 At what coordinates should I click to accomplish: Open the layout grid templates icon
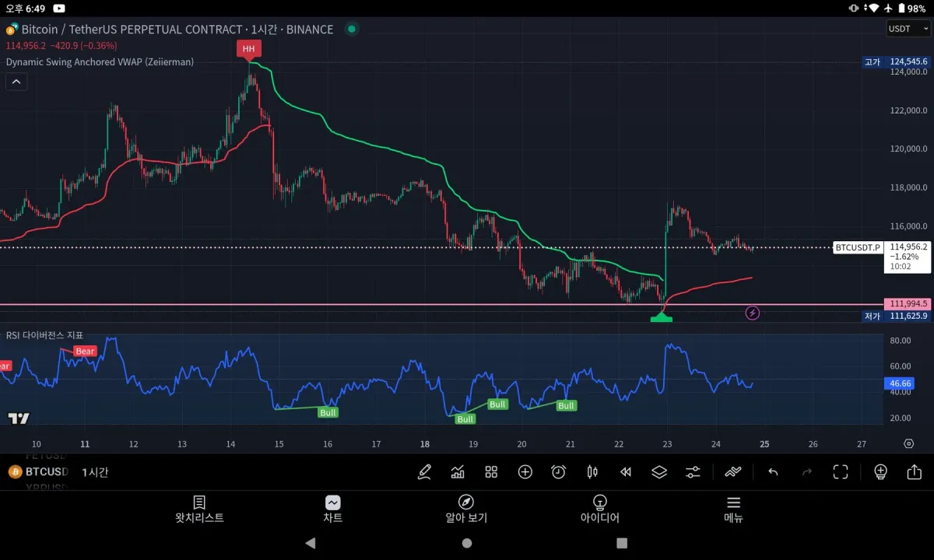pyautogui.click(x=491, y=471)
